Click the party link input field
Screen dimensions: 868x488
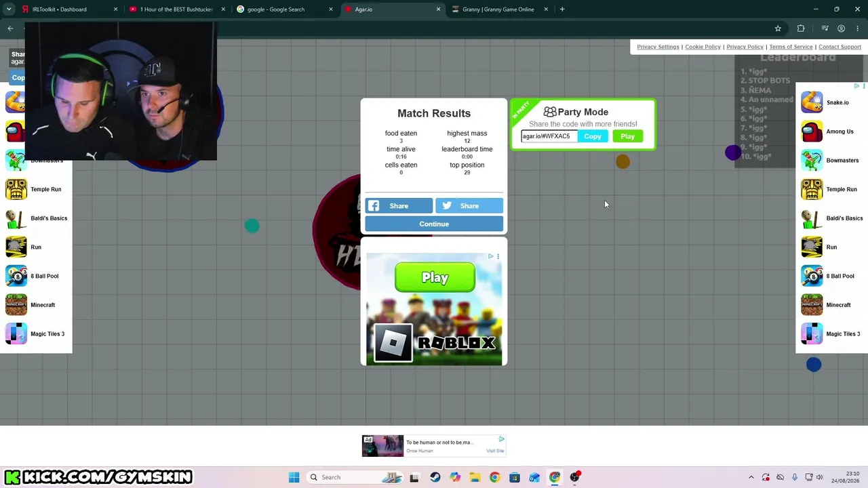pos(549,136)
